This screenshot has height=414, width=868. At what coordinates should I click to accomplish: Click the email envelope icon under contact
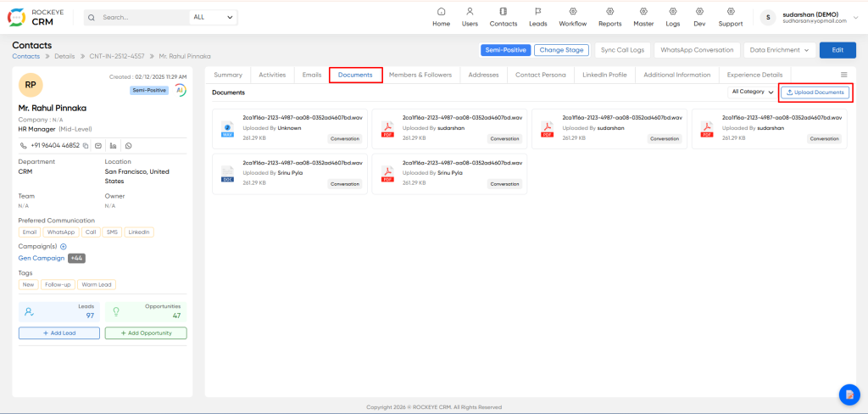(98, 146)
